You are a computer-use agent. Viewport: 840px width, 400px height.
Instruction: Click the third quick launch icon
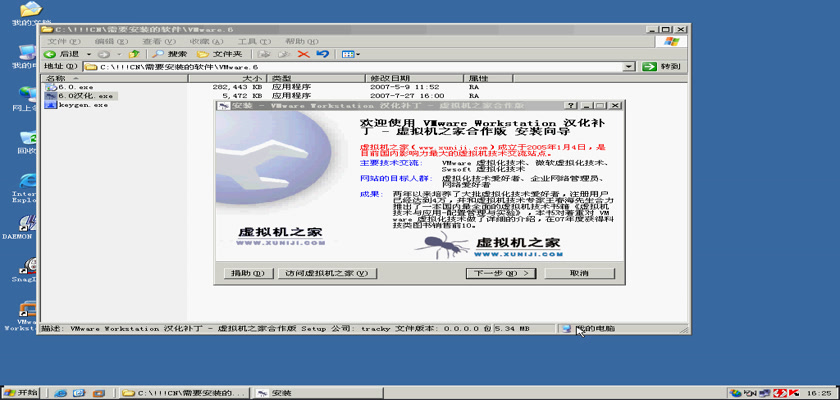98,393
